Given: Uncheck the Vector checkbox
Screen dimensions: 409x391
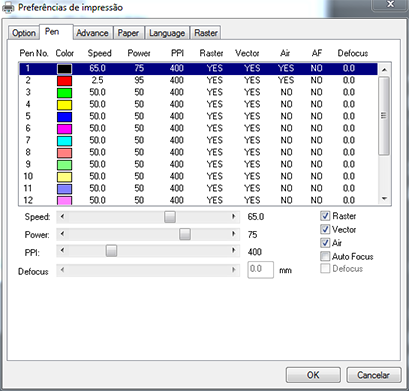Looking at the screenshot, I should [325, 229].
